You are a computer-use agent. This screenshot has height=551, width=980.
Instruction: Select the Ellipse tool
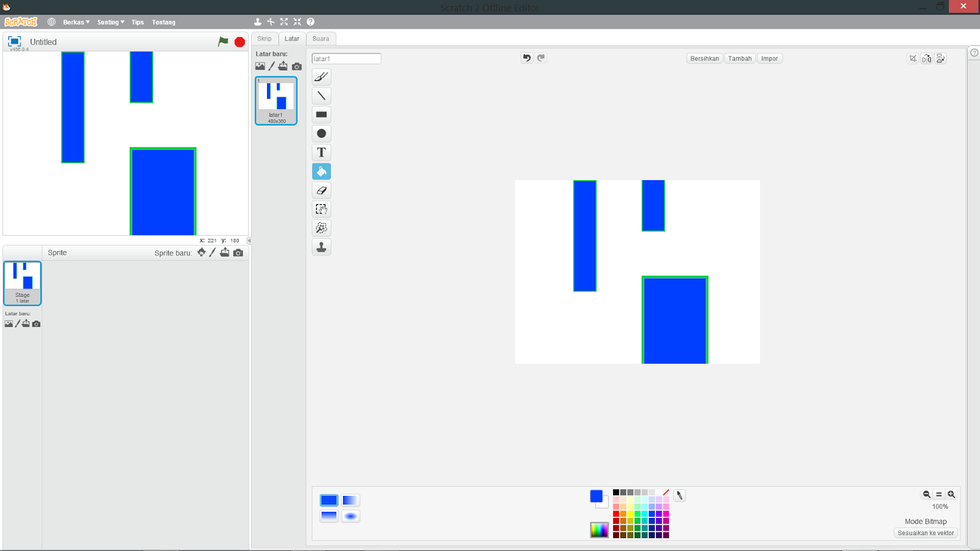(321, 133)
